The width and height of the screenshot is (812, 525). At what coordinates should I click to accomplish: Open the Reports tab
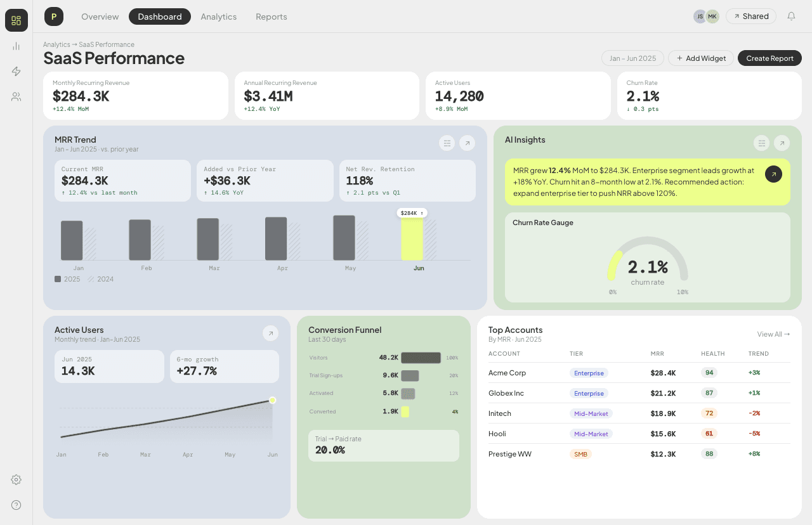pos(272,16)
